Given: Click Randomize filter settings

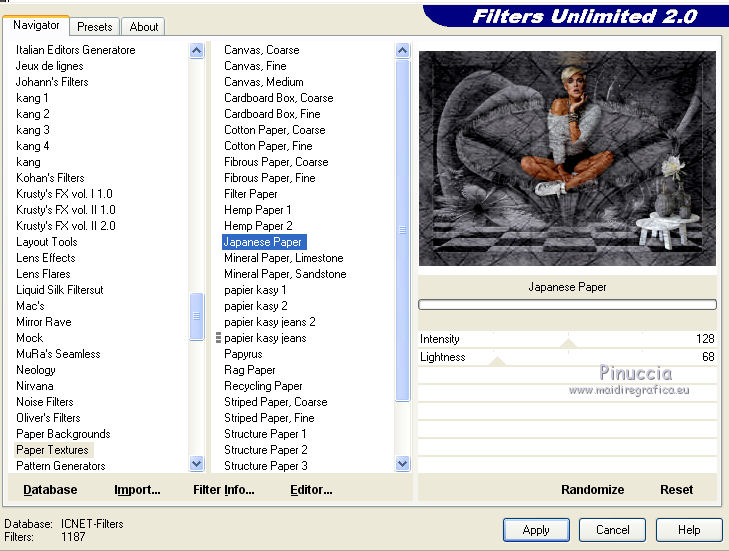Looking at the screenshot, I should point(592,490).
